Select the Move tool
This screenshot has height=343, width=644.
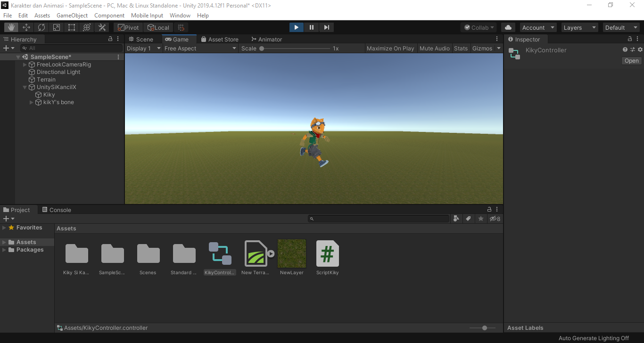click(x=26, y=27)
